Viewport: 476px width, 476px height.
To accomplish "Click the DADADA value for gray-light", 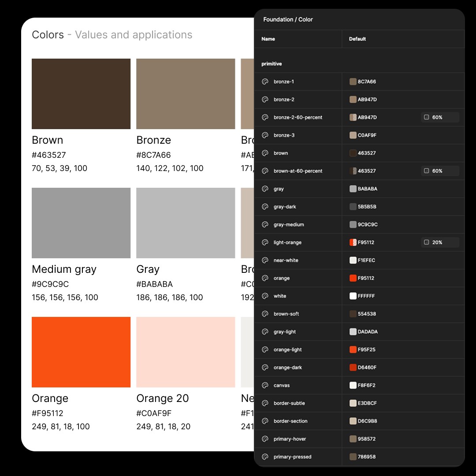I will click(x=368, y=332).
